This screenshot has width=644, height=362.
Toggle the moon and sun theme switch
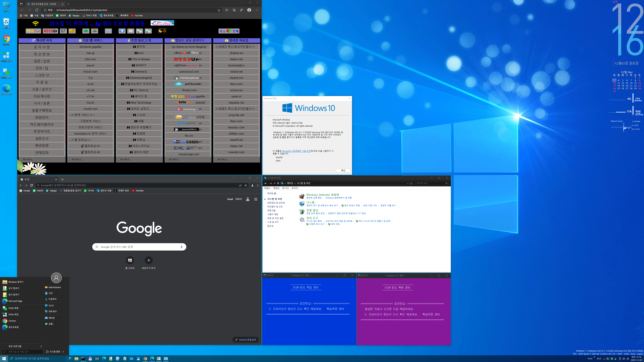pyautogui.click(x=163, y=31)
